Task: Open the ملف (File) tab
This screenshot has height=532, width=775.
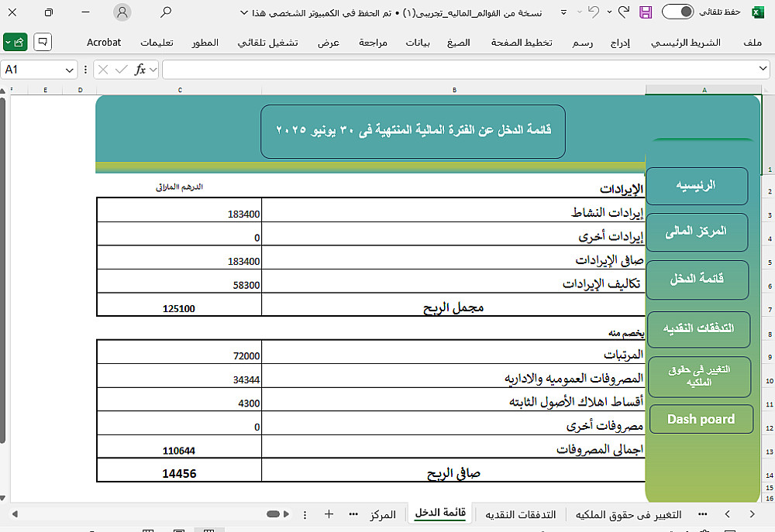Action: [x=753, y=43]
